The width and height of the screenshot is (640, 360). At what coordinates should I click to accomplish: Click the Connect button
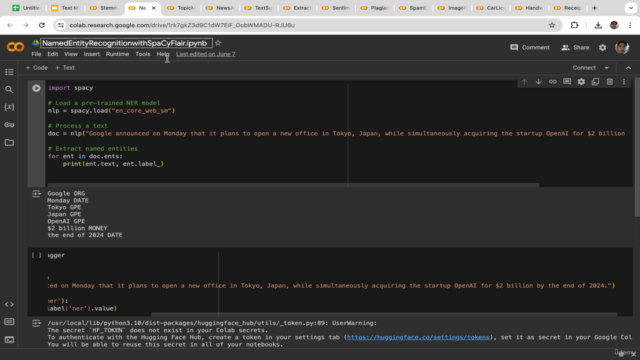coord(584,68)
